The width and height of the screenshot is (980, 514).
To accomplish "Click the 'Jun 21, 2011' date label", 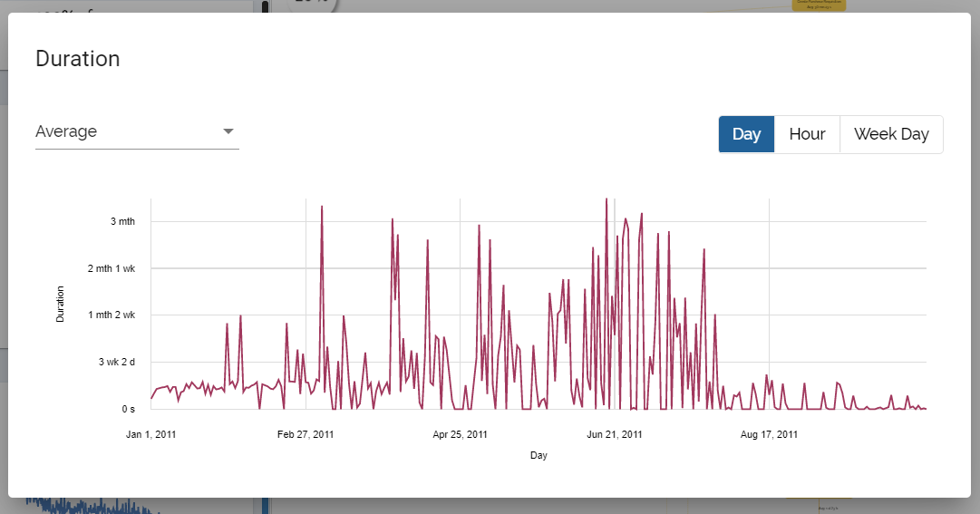I will click(x=615, y=434).
